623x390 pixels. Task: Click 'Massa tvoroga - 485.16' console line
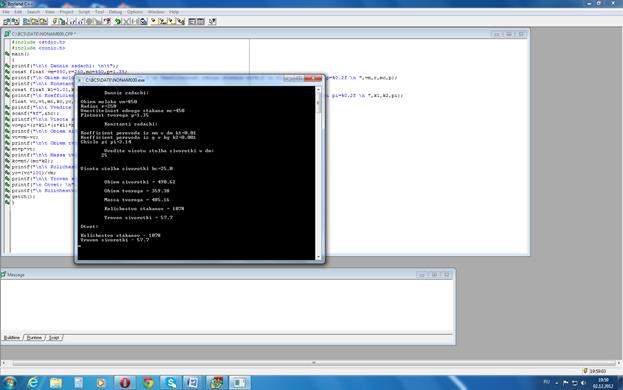[137, 200]
